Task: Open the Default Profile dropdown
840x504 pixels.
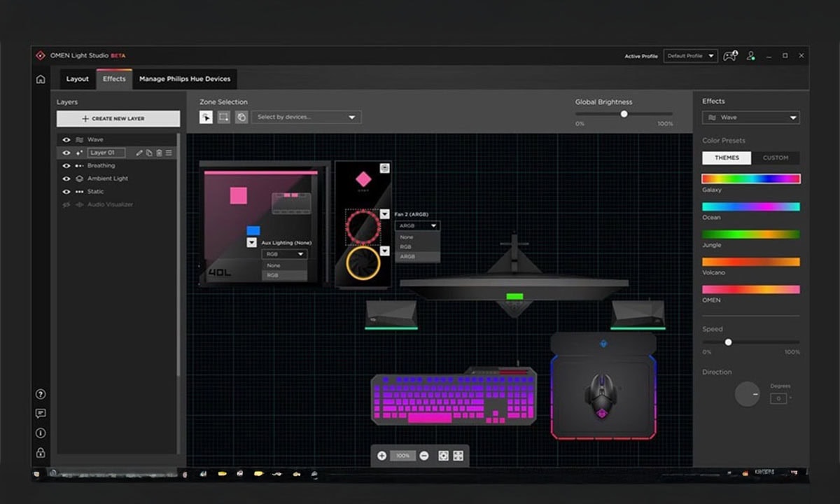Action: coord(690,56)
